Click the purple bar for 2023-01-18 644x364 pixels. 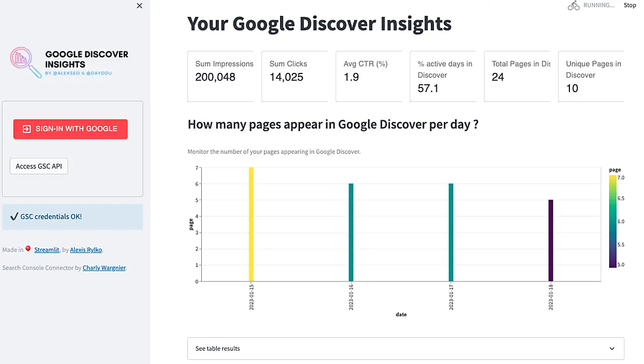tap(551, 240)
